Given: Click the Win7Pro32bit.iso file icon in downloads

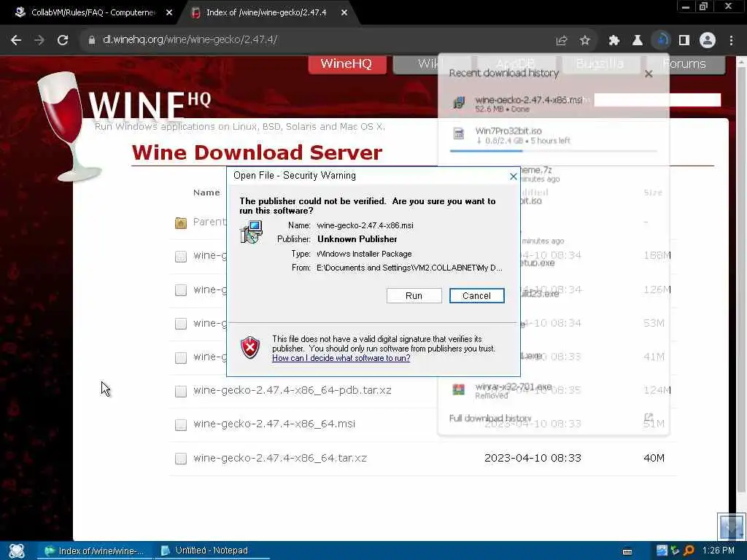Looking at the screenshot, I should (458, 134).
